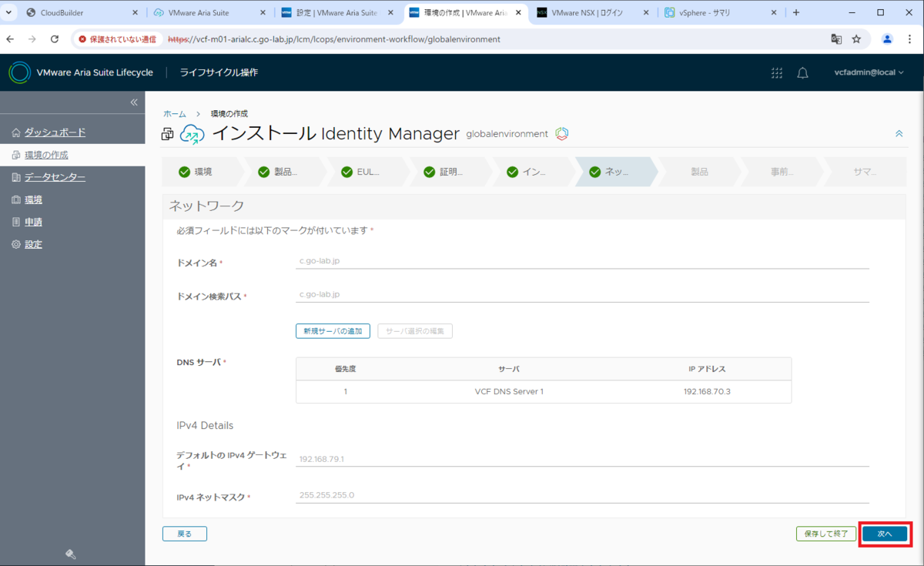Switch to the CloudBuilder tab

(x=82, y=12)
